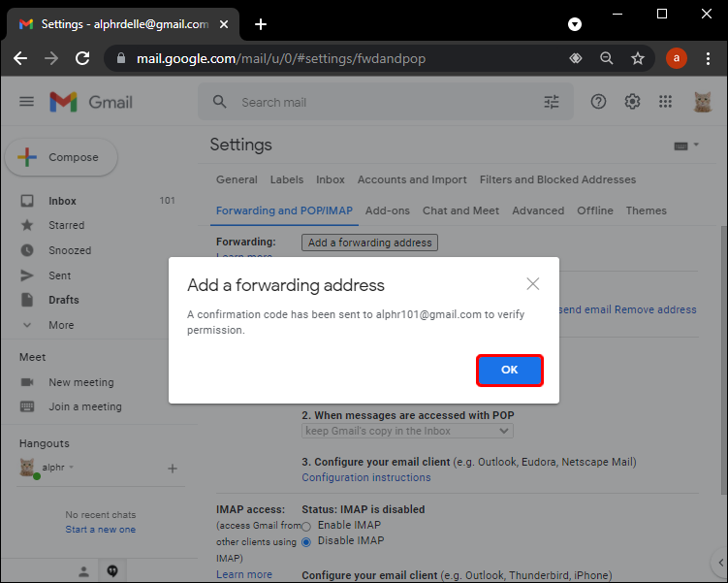Open the Gmail main menu hamburger icon
The height and width of the screenshot is (583, 728).
coord(26,102)
